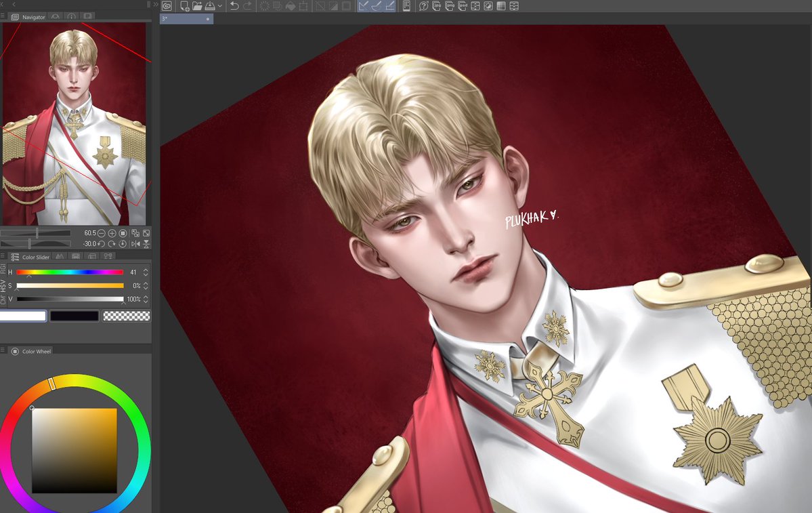Zoom in with the plus button
812x513 pixels.
tap(112, 233)
